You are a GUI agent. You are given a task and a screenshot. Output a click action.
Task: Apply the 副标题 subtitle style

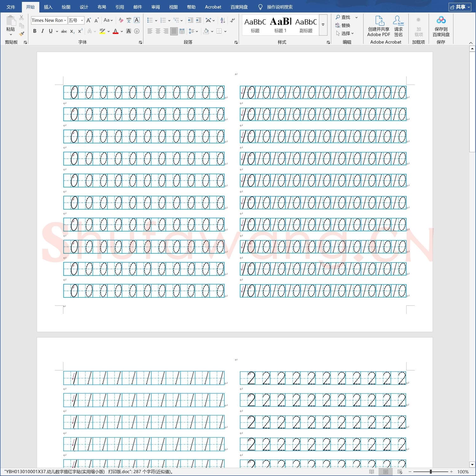coord(306,25)
